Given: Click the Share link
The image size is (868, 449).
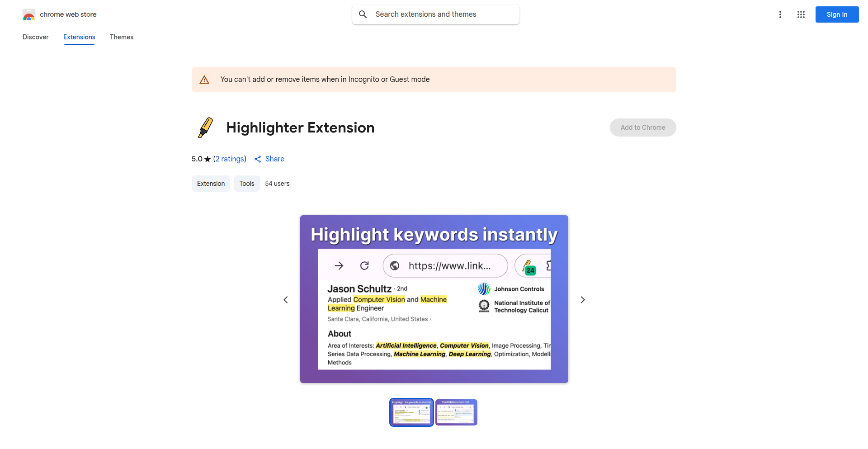Looking at the screenshot, I should pyautogui.click(x=275, y=159).
